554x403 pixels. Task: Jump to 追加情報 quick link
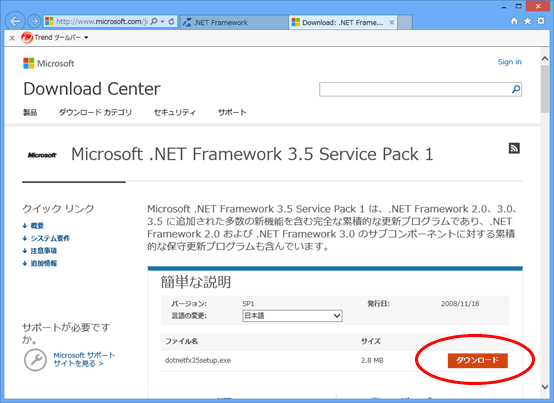[43, 263]
